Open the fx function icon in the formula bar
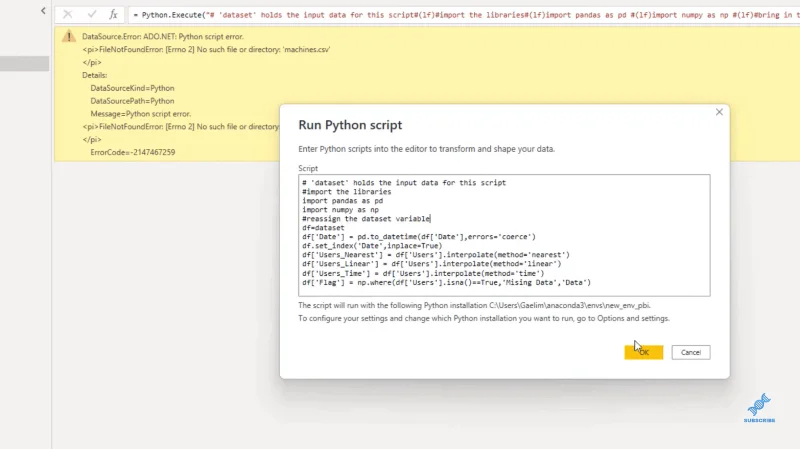Image resolution: width=800 pixels, height=449 pixels. pos(113,15)
